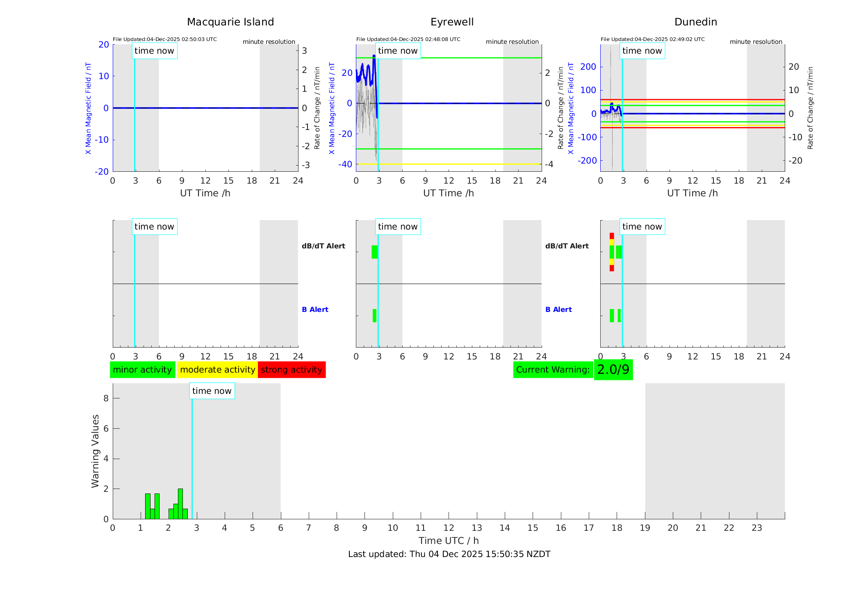Click the green dB/dT alert block in Eyrewell panel
Viewport: 868px width, 589px height.
[x=374, y=252]
